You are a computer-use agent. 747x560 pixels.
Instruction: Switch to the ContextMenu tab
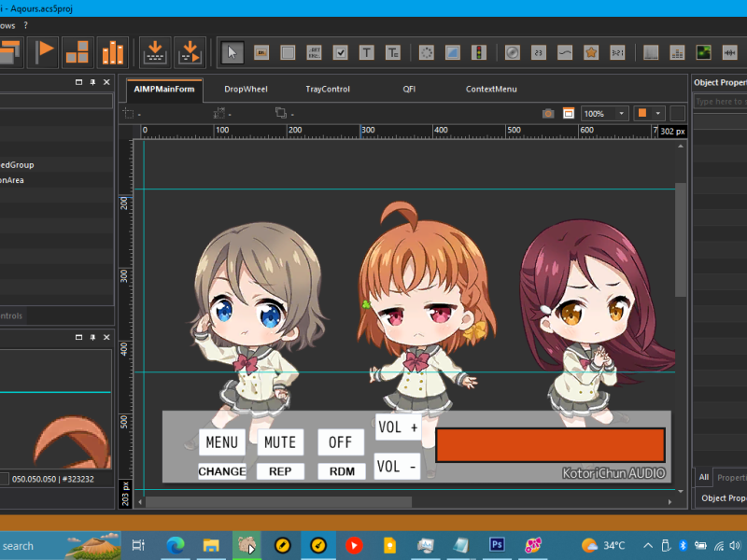point(491,89)
